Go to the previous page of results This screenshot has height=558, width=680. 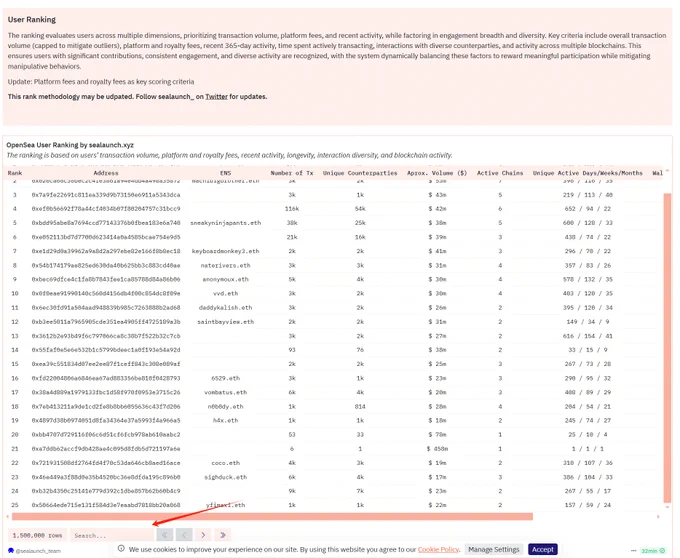[184, 535]
